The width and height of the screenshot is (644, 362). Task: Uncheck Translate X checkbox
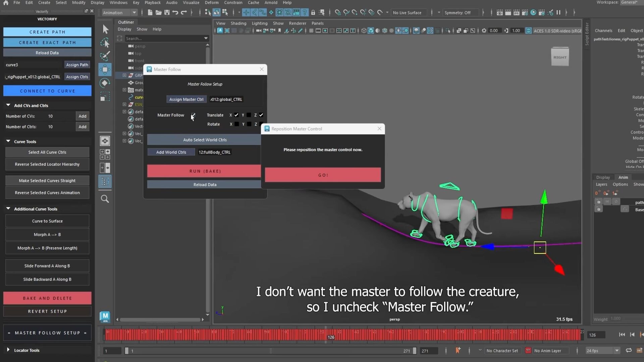pos(236,115)
